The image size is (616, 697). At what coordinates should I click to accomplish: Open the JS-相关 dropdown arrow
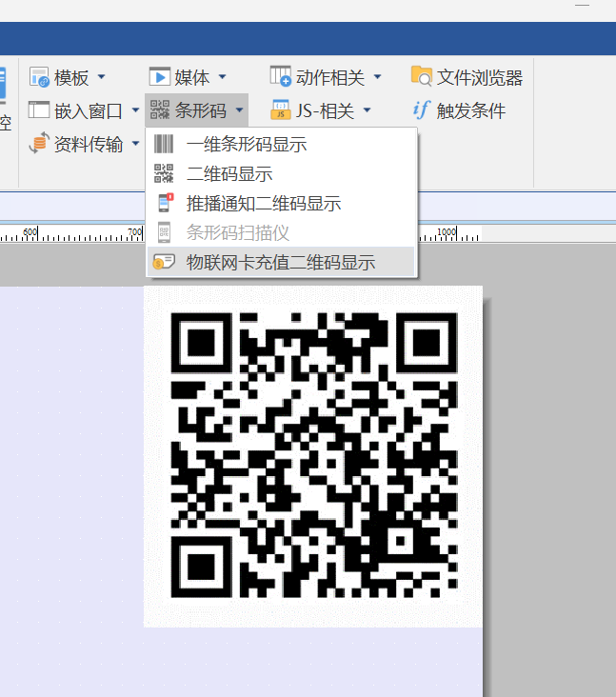coord(367,110)
